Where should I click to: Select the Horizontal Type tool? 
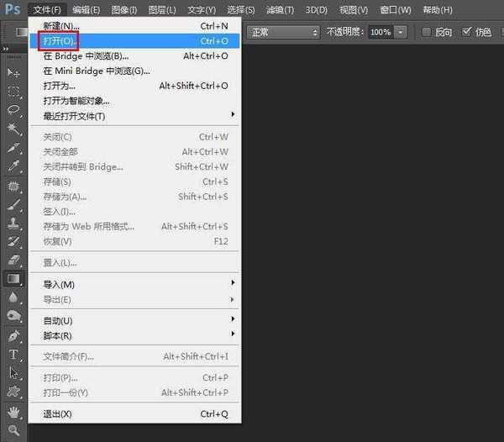[13, 354]
